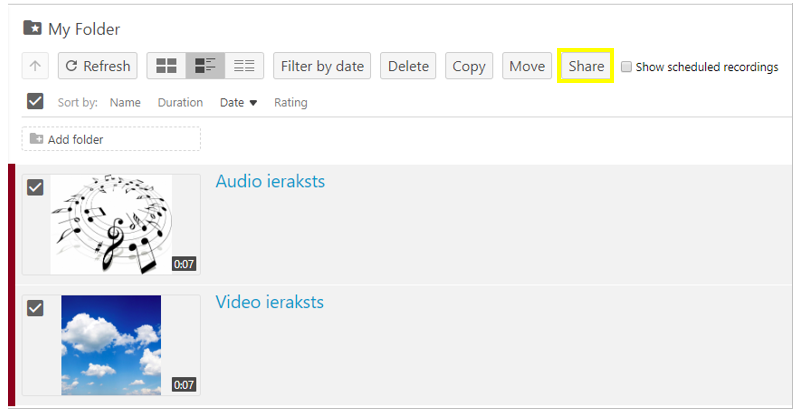Switch to large thumbnail grid view

point(166,66)
